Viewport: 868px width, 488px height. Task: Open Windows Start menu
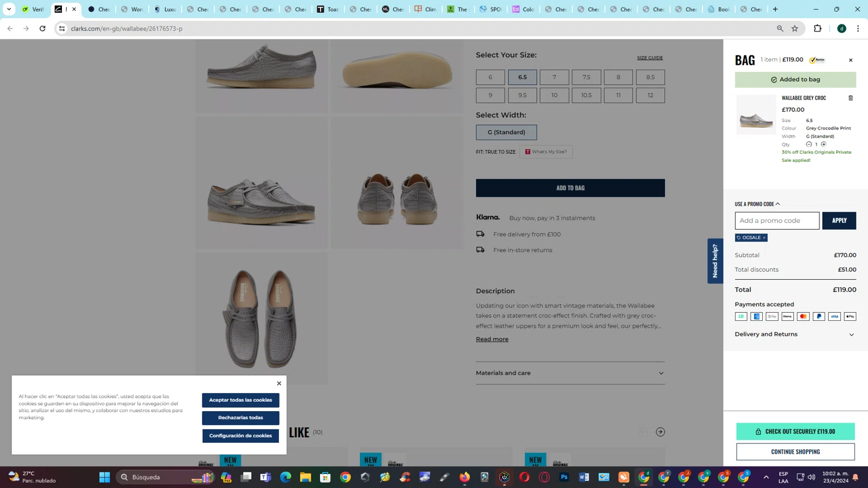pyautogui.click(x=105, y=477)
